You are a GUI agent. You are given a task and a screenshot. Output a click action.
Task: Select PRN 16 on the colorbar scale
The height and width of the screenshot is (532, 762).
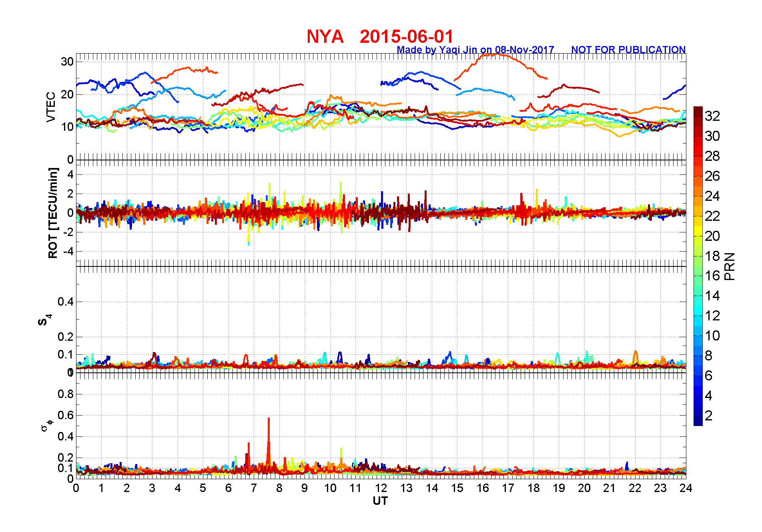[x=712, y=276]
